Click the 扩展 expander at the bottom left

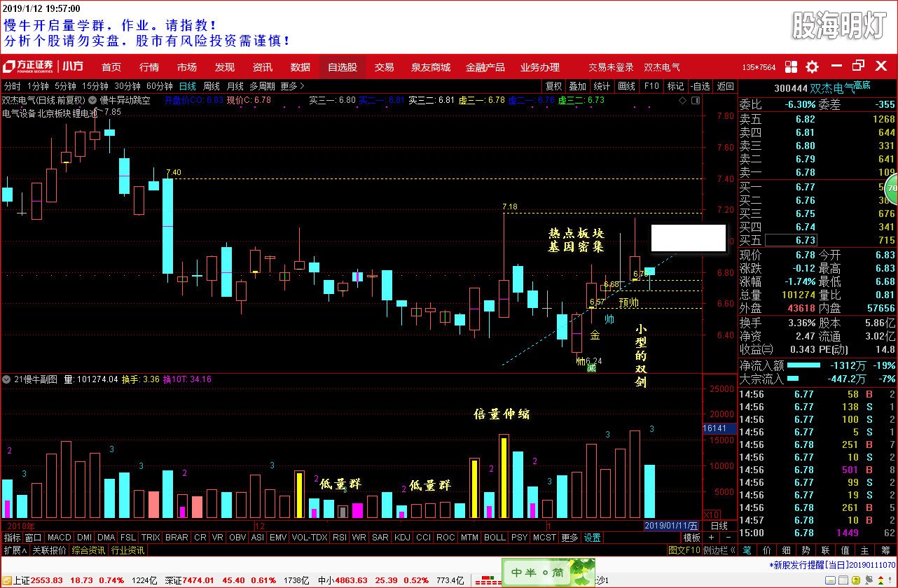pyautogui.click(x=15, y=550)
